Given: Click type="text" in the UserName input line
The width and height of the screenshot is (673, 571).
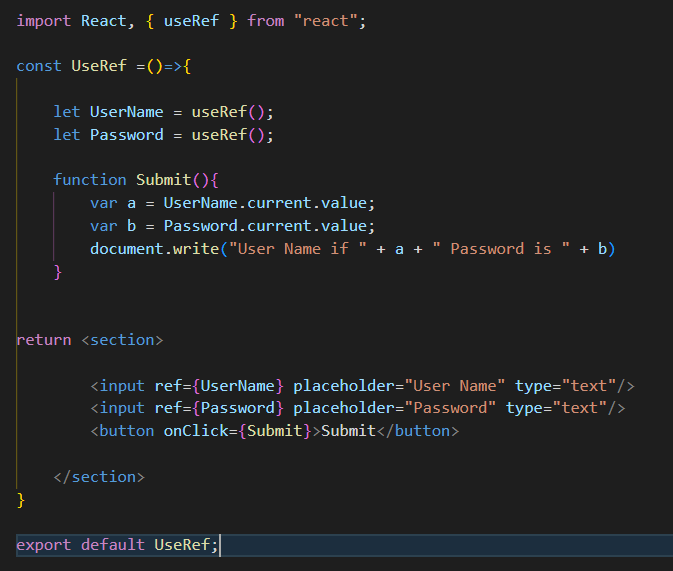Looking at the screenshot, I should pos(565,386).
